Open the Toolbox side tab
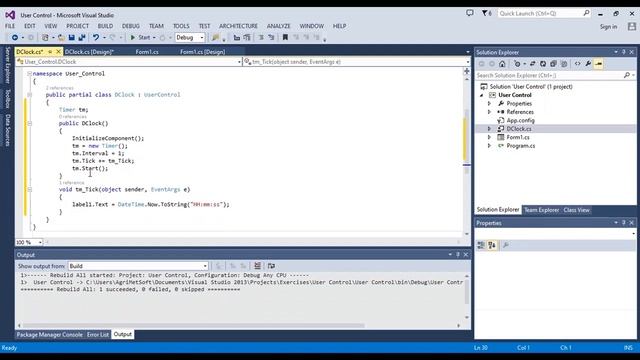Screen dimensions: 640x360 7,98
